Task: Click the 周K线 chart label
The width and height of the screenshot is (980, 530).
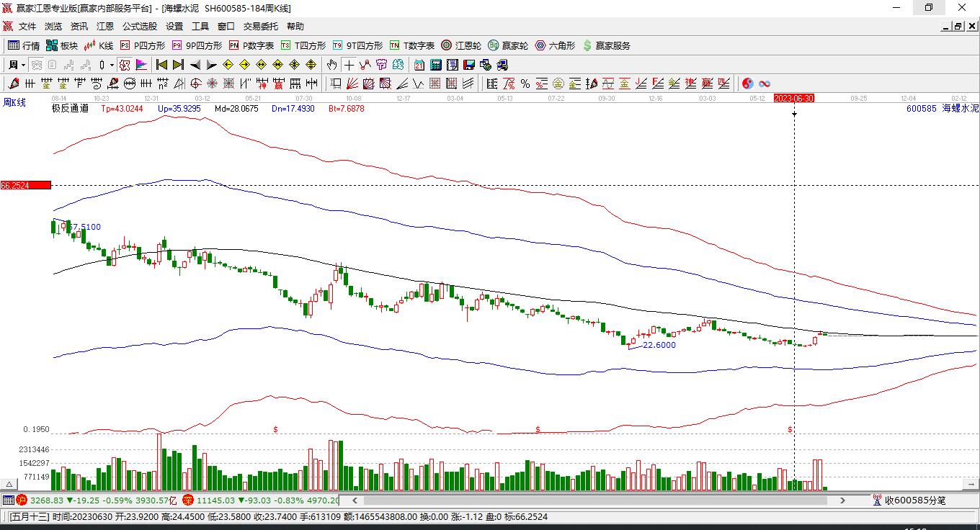Action: pos(14,103)
